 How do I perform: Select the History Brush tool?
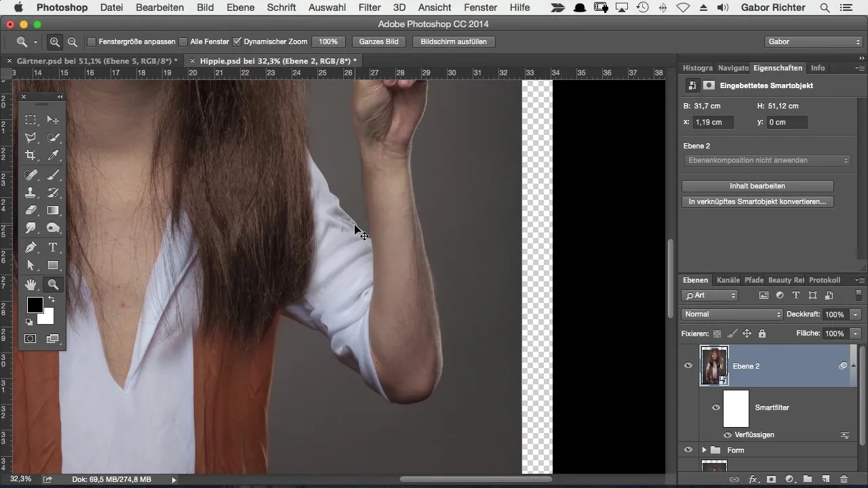click(x=53, y=192)
